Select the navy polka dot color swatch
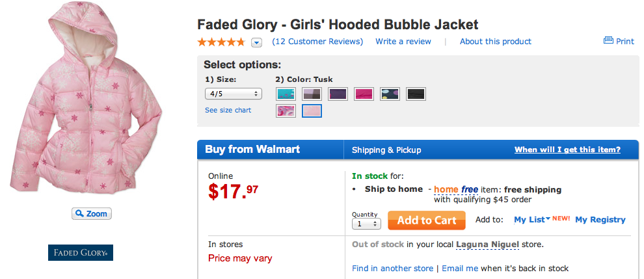Viewport: 644px width, 279px height. [390, 94]
